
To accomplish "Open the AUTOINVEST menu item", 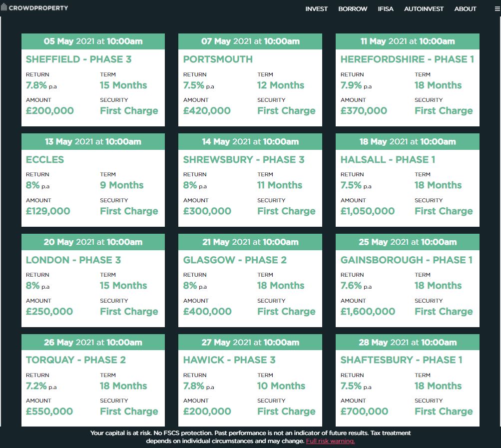I will [x=424, y=9].
